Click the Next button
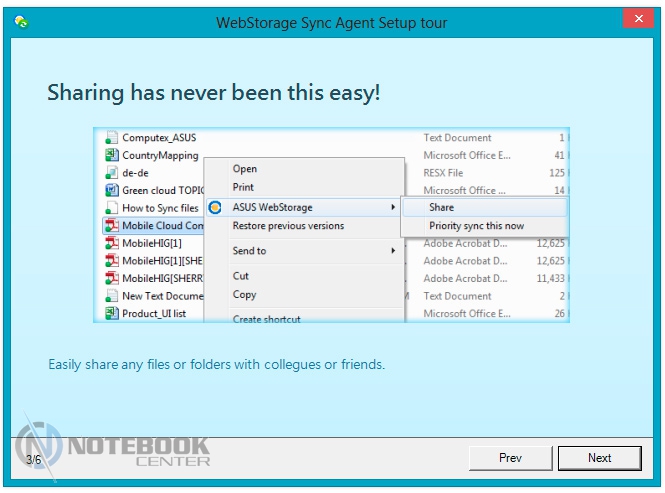This screenshot has height=493, width=665. pos(599,458)
